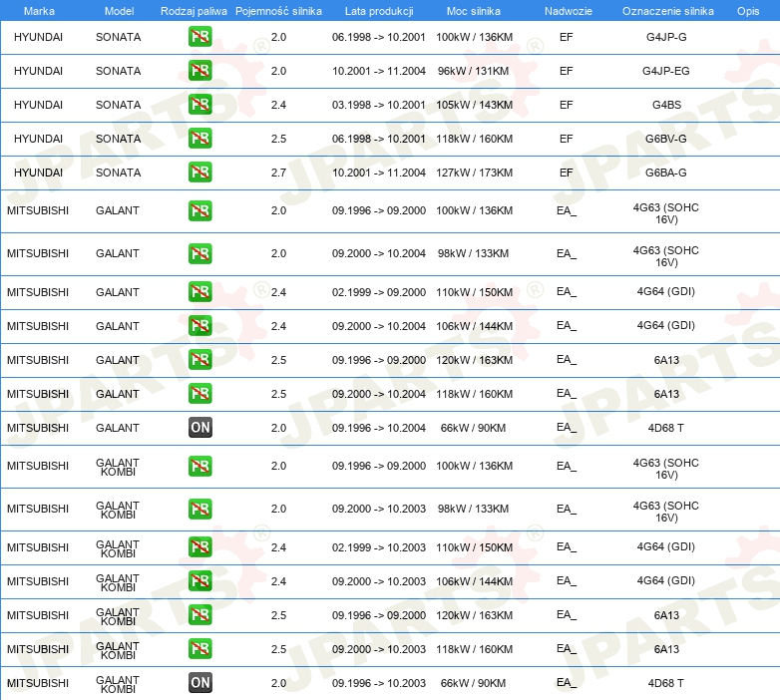780x700 pixels.
Task: Click ON diesel icon for Galant Kombi 09.1996 -> 10.2003
Action: pyautogui.click(x=199, y=682)
